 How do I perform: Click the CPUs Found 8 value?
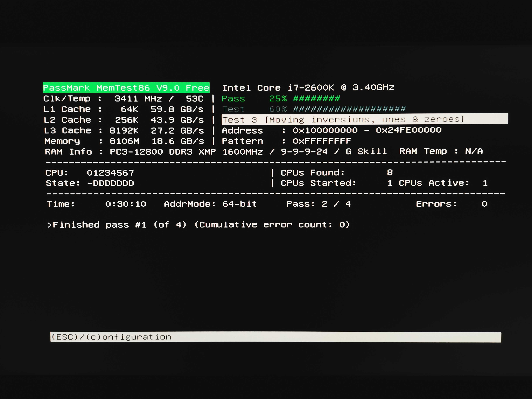tap(390, 172)
